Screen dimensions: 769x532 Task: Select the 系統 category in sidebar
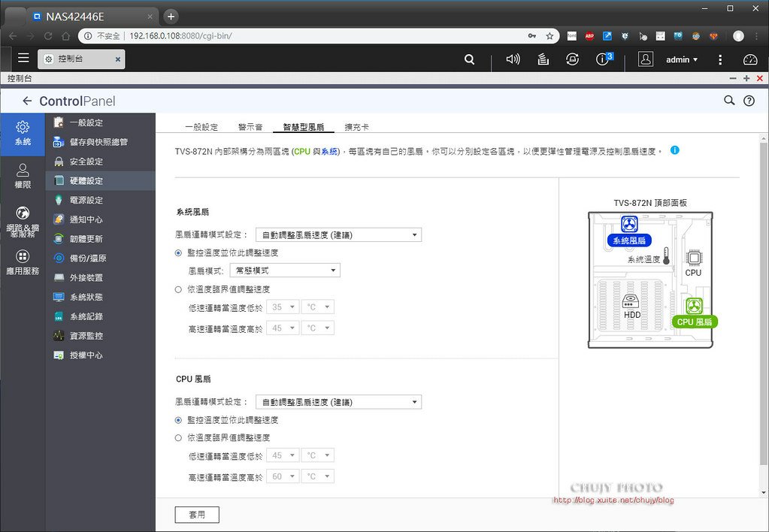pyautogui.click(x=23, y=134)
